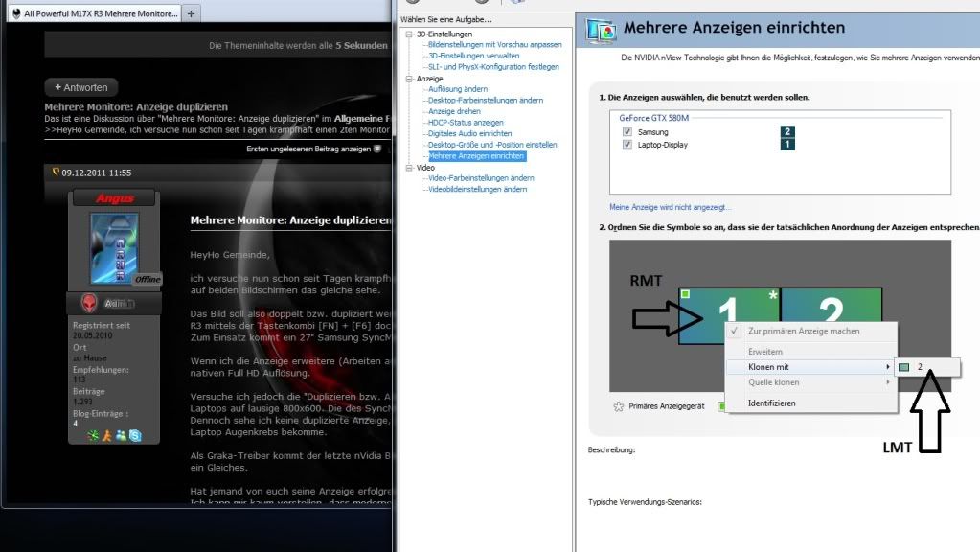Collapse the Video tree node
980x552 pixels.
pos(409,168)
